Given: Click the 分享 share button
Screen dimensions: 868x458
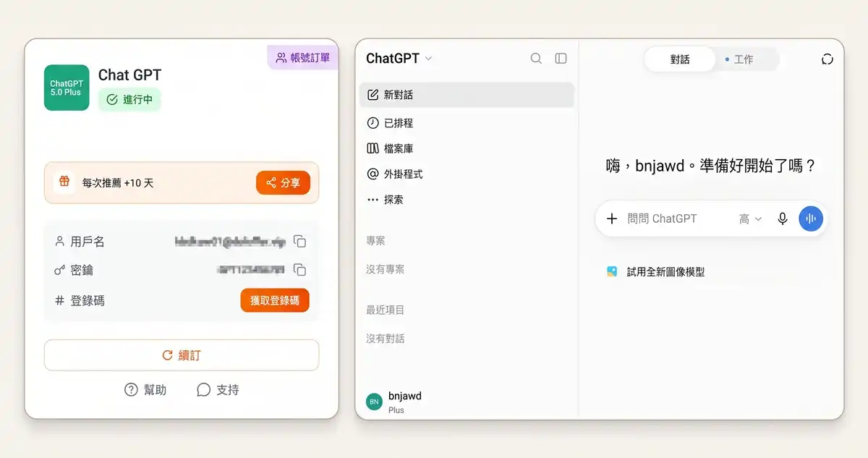Looking at the screenshot, I should [283, 183].
